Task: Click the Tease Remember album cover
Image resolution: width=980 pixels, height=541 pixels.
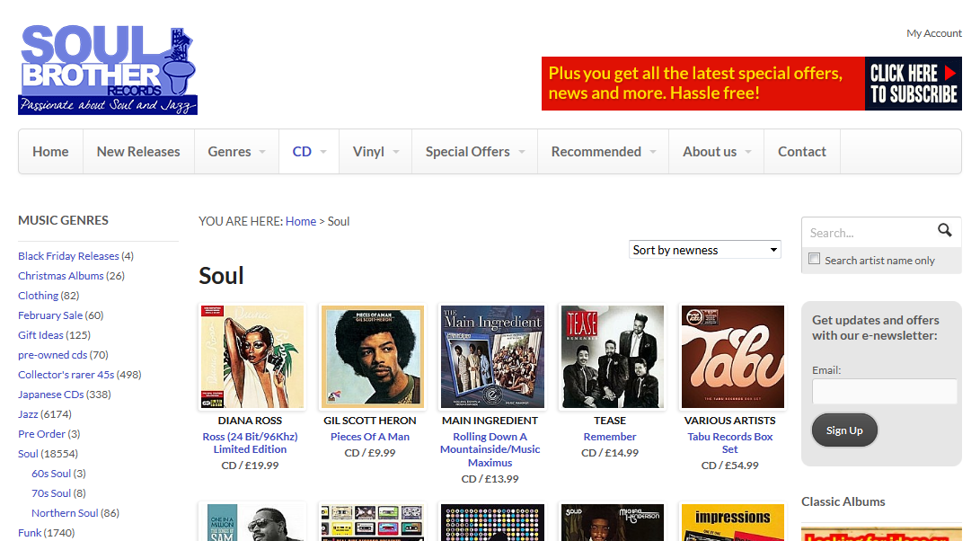Action: (612, 357)
